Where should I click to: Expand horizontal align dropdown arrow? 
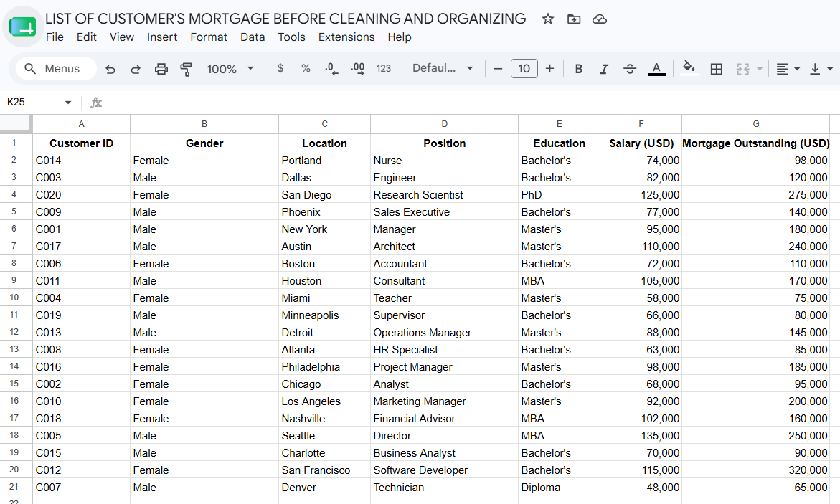point(797,69)
